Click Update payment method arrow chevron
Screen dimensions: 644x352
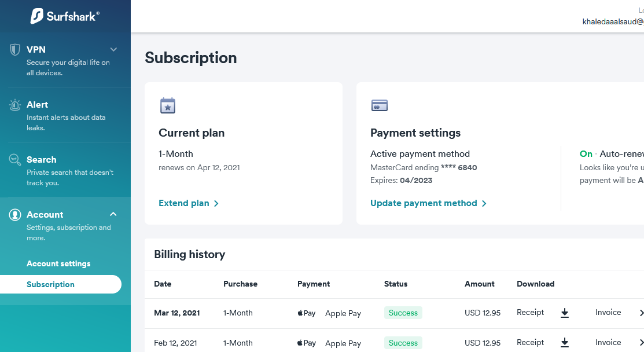[484, 203]
